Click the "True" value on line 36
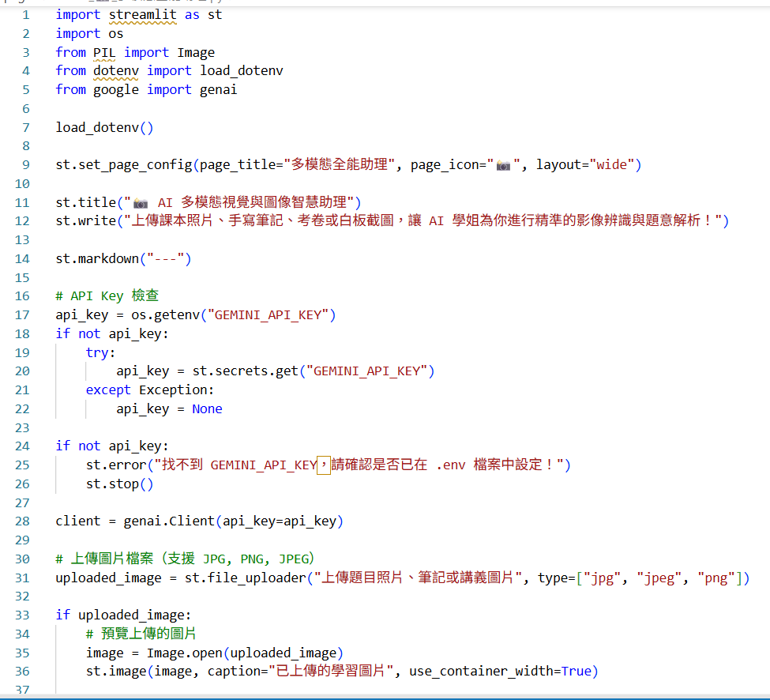Screen dimensions: 770x700 pyautogui.click(x=576, y=672)
